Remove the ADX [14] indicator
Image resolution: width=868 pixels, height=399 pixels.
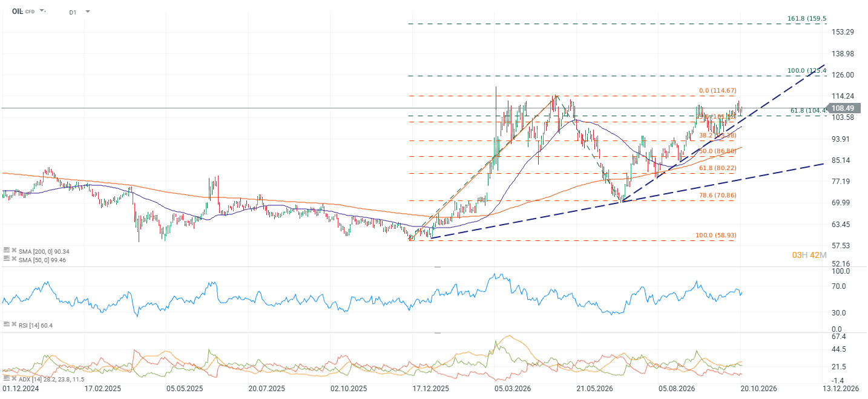click(x=14, y=378)
